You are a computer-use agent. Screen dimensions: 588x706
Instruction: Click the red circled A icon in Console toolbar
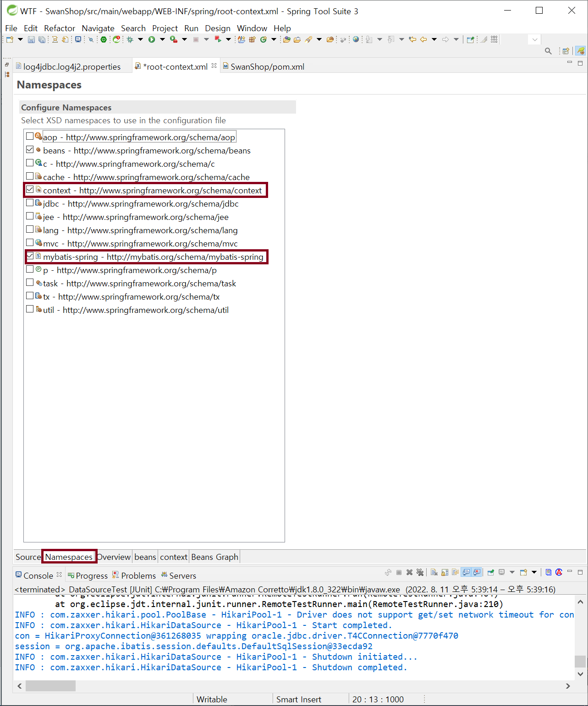click(x=559, y=572)
